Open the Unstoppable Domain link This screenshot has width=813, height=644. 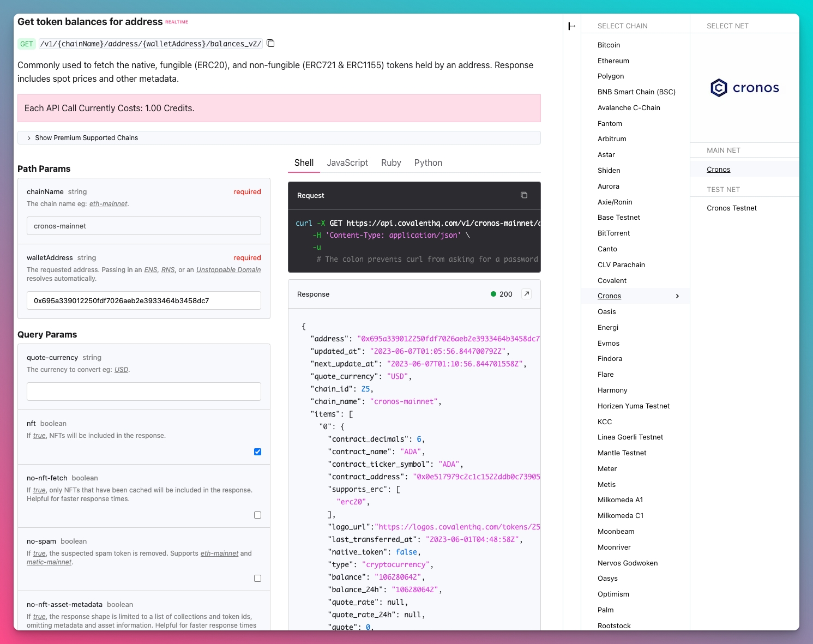(x=228, y=270)
